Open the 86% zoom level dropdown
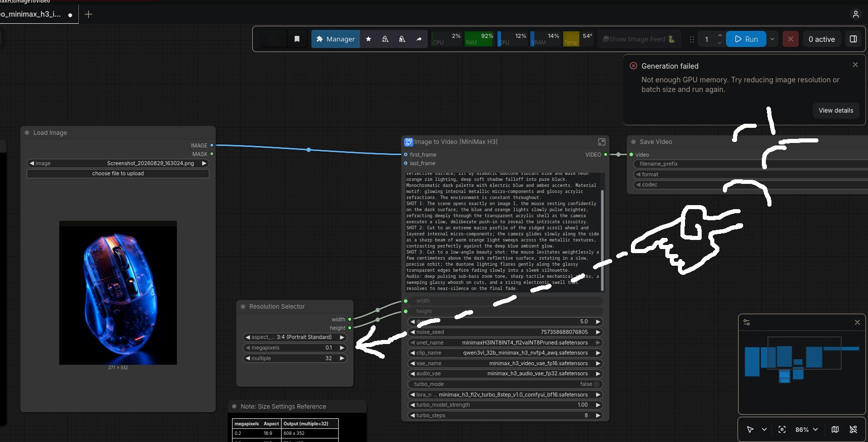The width and height of the screenshot is (868, 442). point(806,429)
